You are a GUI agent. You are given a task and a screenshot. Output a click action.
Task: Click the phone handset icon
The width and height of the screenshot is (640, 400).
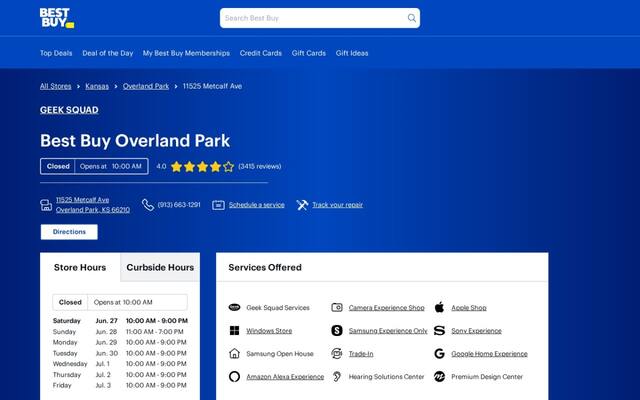pyautogui.click(x=148, y=205)
